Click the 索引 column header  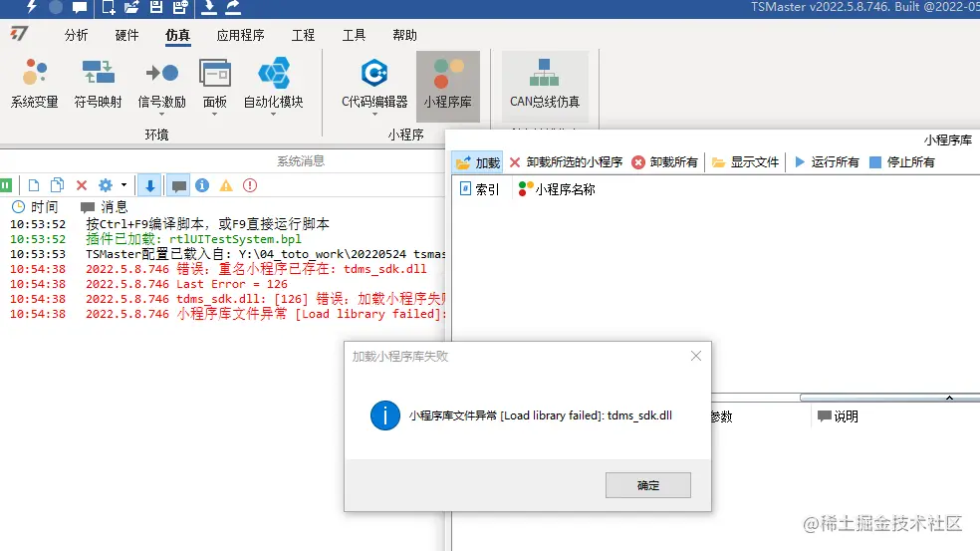pyautogui.click(x=479, y=189)
